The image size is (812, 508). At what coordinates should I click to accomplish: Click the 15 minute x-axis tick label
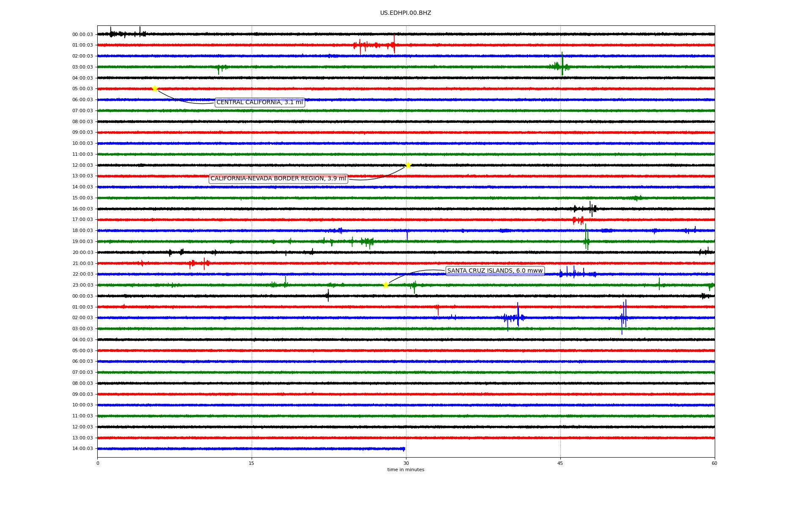click(252, 463)
